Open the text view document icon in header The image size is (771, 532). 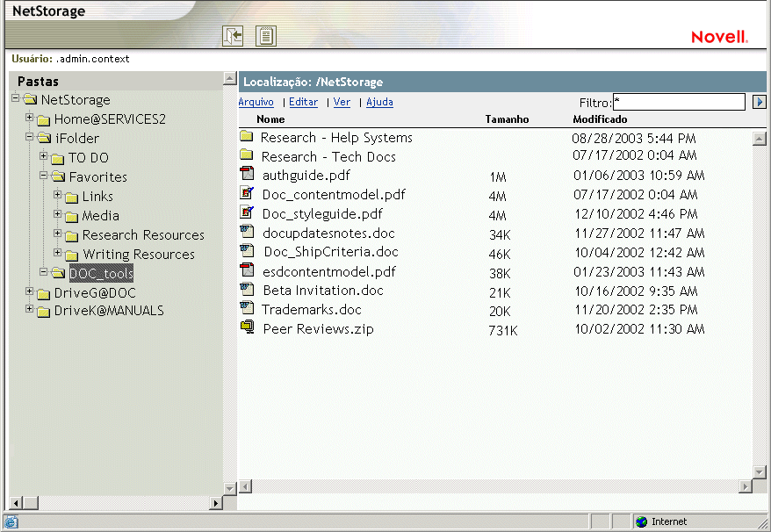pos(266,36)
